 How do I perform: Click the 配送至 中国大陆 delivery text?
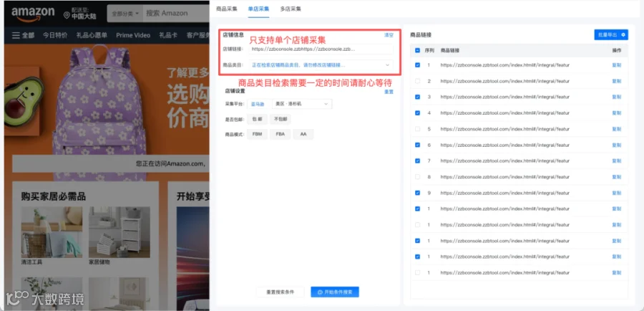84,14
